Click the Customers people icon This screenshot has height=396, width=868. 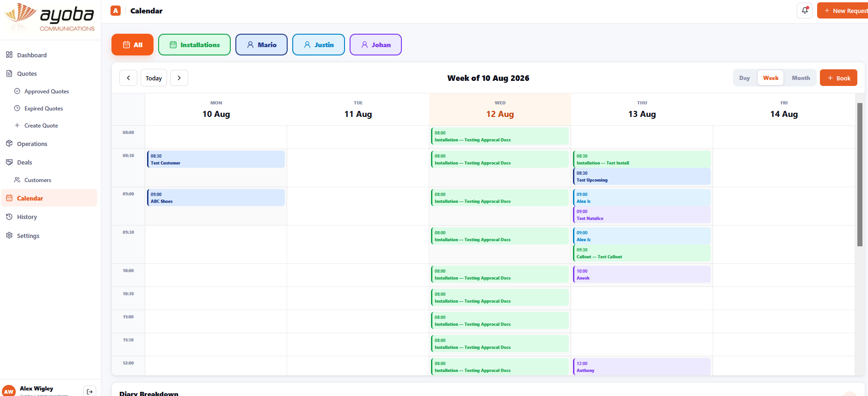(x=17, y=180)
